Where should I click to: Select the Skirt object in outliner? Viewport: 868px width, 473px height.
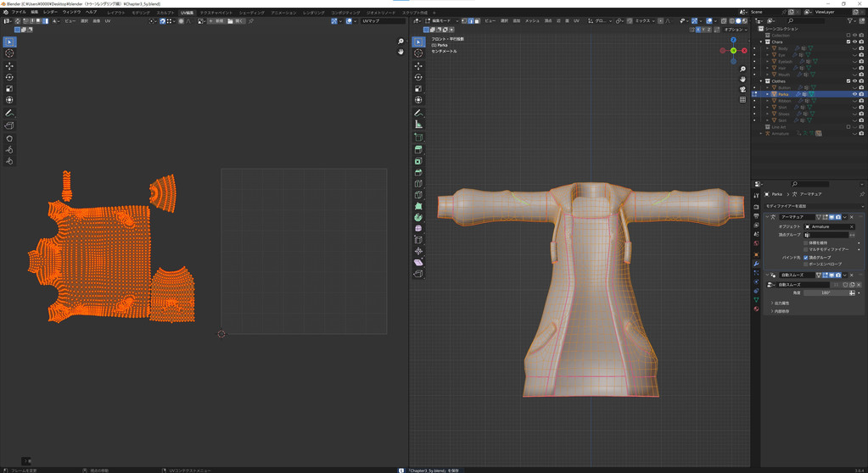pos(781,120)
